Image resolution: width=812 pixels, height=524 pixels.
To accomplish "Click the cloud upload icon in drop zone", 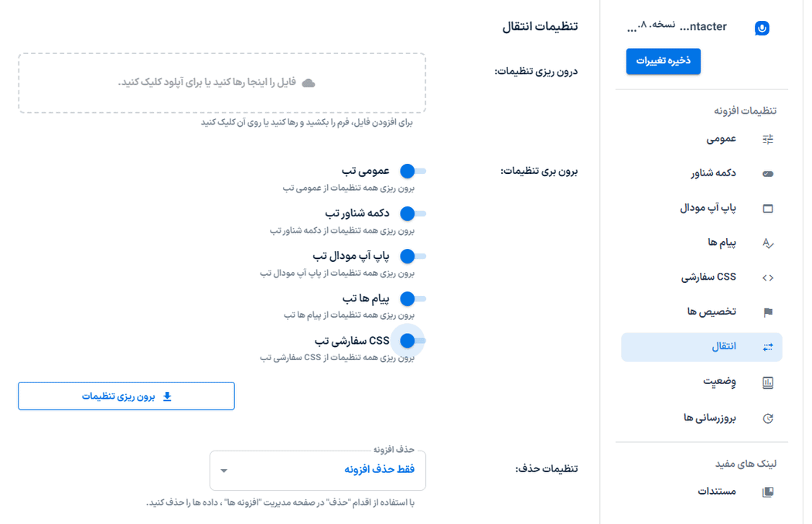I will coord(309,81).
